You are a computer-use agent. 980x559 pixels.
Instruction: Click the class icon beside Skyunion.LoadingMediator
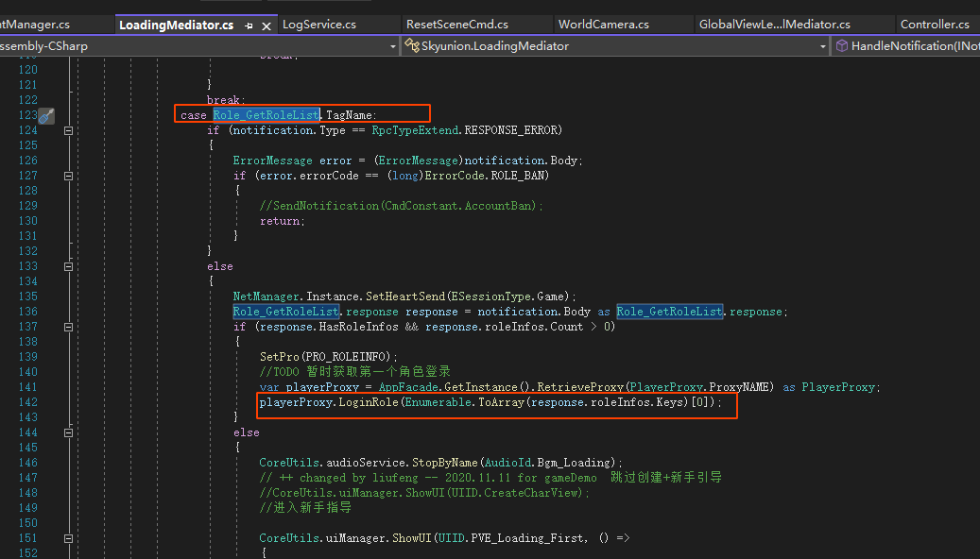412,45
